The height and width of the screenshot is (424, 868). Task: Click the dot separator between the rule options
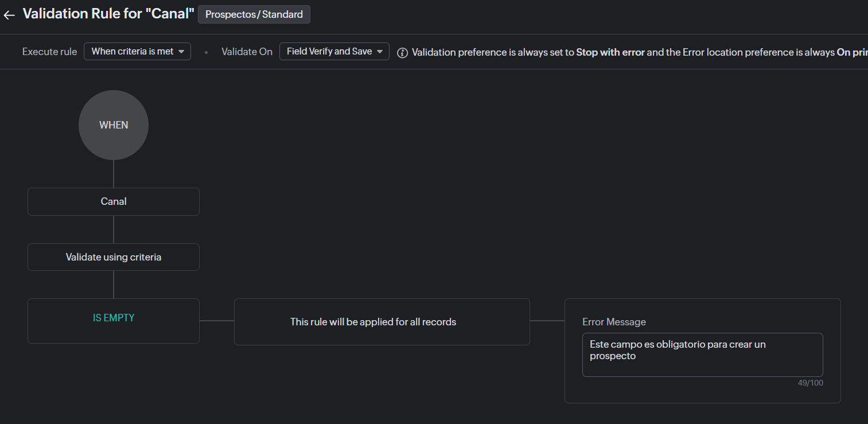click(x=206, y=52)
